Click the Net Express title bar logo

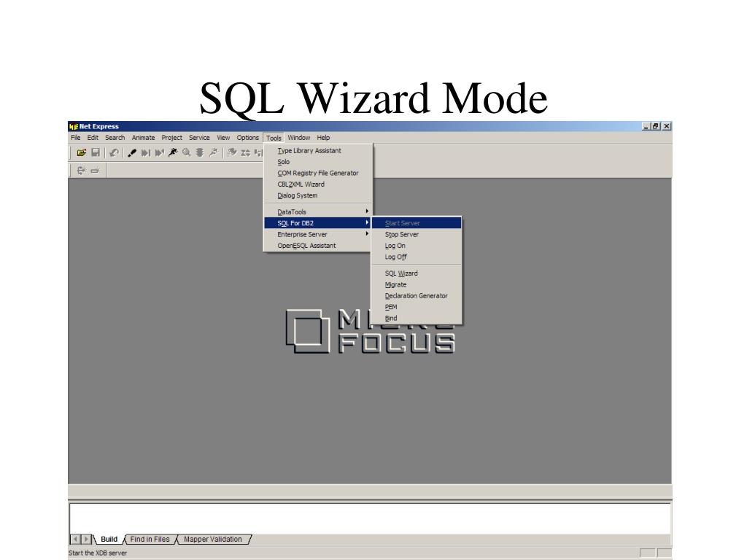pos(74,126)
